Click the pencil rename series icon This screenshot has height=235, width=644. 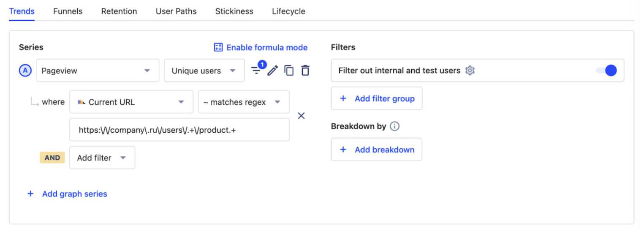pos(273,70)
